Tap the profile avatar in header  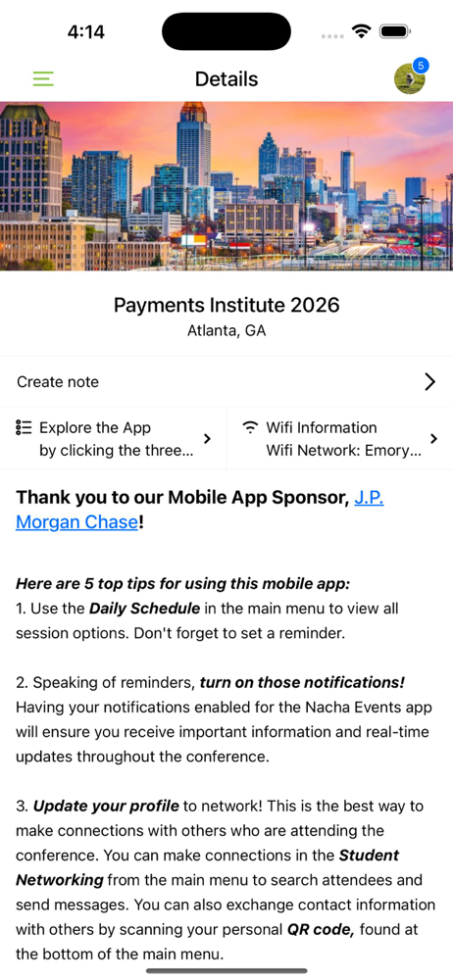point(409,79)
